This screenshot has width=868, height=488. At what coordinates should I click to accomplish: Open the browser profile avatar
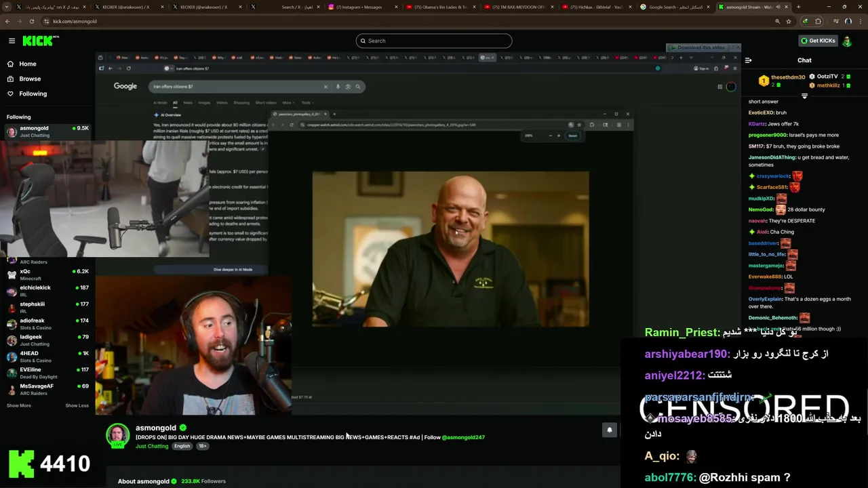coord(848,21)
